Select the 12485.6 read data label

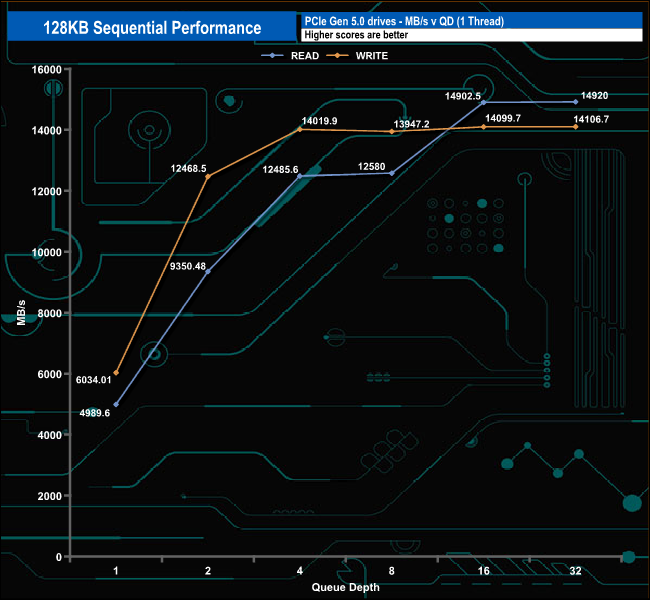[x=280, y=170]
